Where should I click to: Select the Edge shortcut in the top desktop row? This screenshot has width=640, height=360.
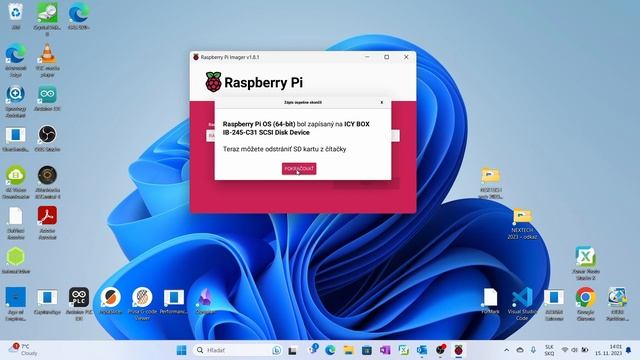click(x=79, y=16)
